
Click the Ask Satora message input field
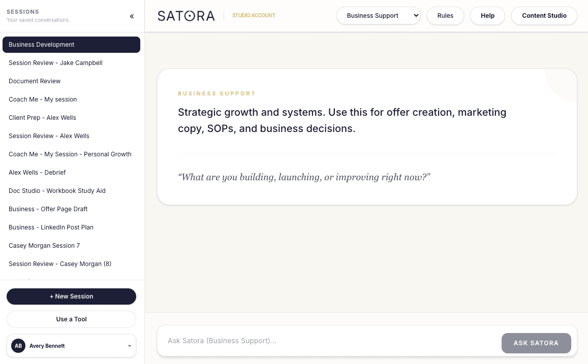pos(325,341)
